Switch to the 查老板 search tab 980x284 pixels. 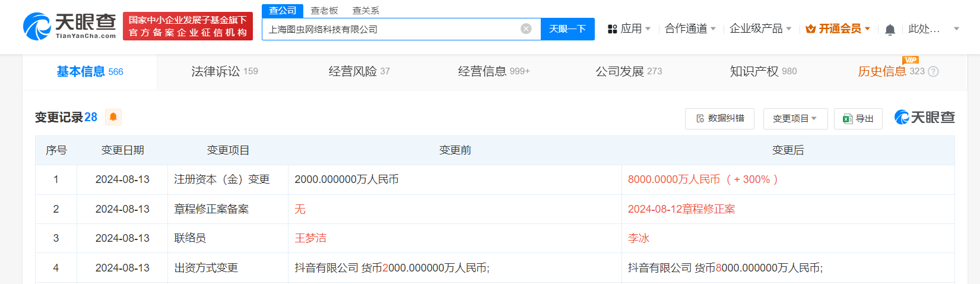(324, 11)
